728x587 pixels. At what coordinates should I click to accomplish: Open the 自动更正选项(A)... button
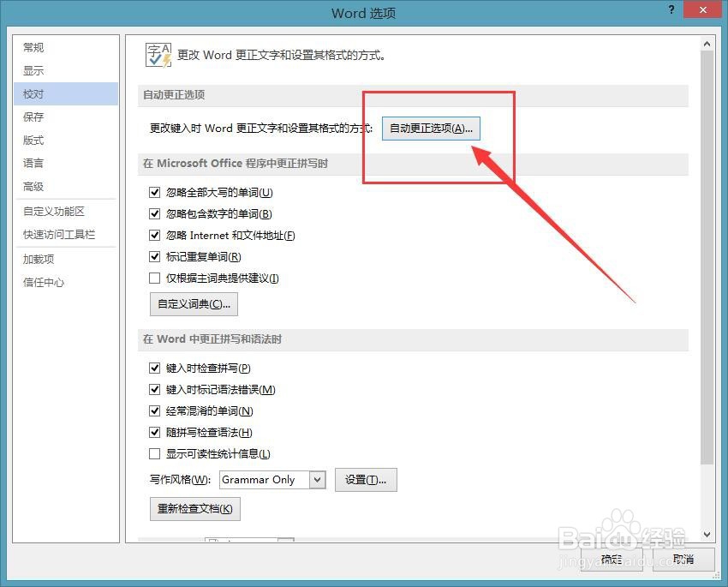[431, 129]
